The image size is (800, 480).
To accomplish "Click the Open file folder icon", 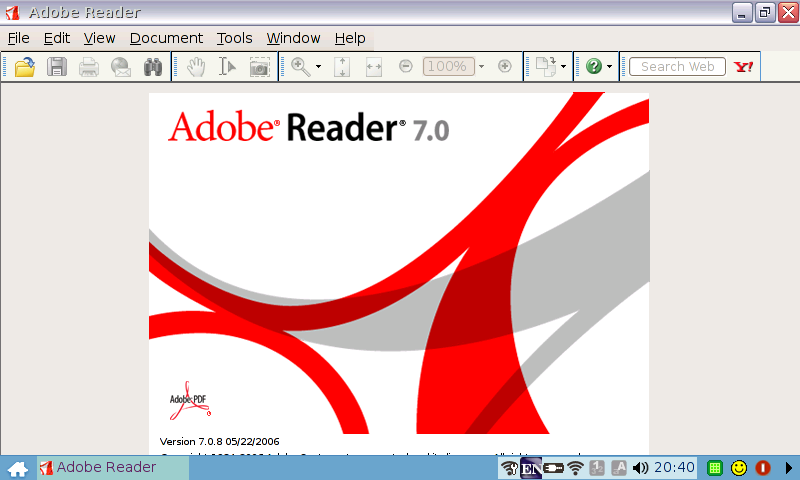I will 24,67.
